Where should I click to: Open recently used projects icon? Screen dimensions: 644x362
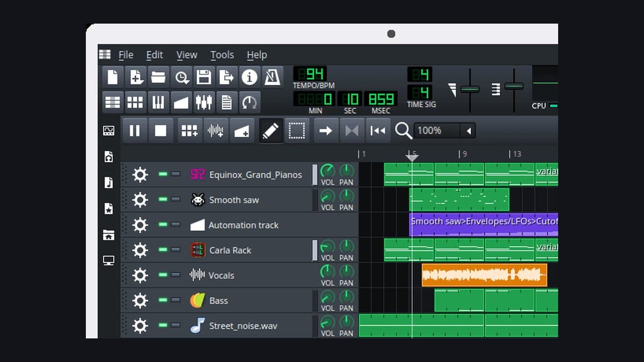coord(181,77)
